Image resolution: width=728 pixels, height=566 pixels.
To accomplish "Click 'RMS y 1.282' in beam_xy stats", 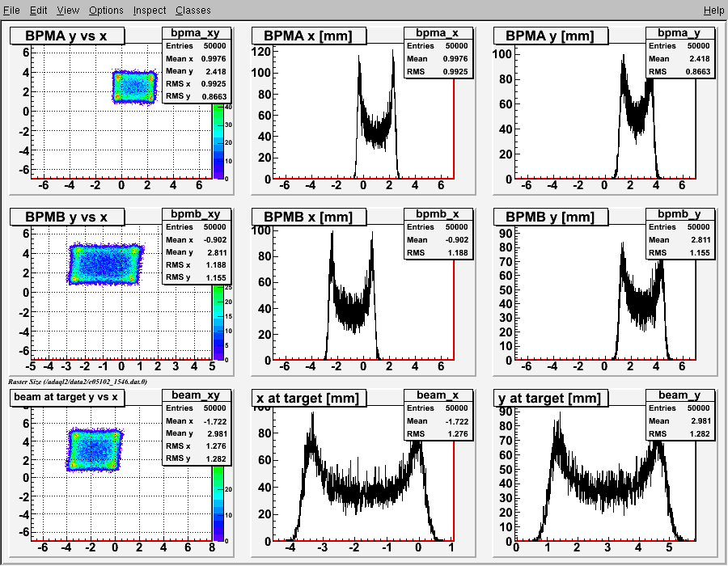I will (197, 458).
